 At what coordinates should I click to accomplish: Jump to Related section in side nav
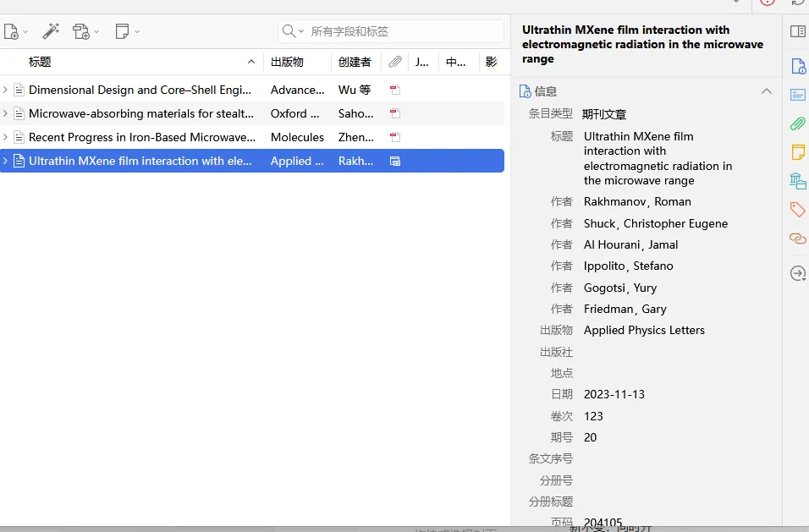coord(798,239)
